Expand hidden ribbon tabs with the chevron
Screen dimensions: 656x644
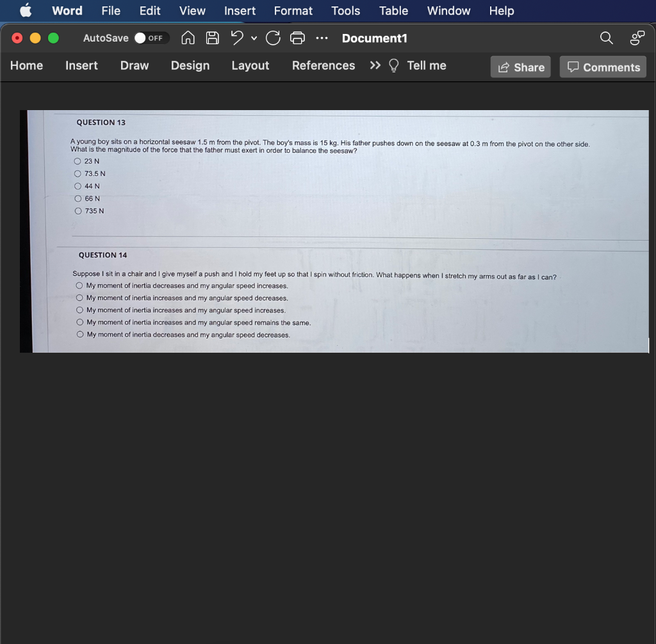click(x=375, y=65)
